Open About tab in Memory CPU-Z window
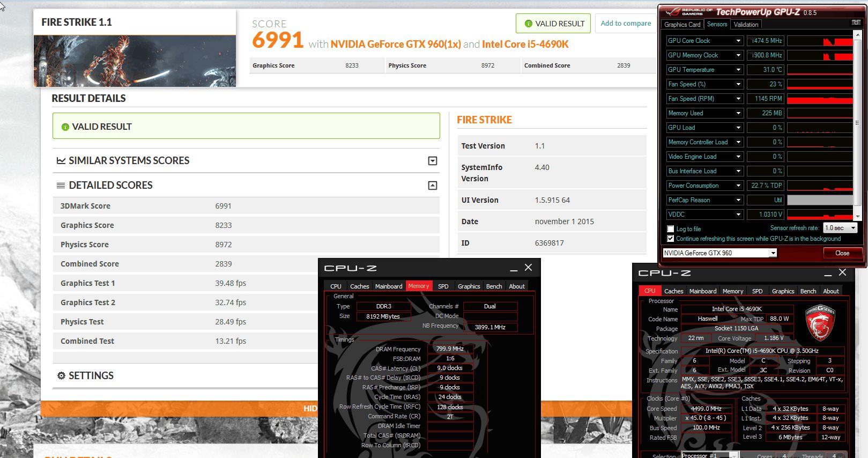 coord(517,286)
